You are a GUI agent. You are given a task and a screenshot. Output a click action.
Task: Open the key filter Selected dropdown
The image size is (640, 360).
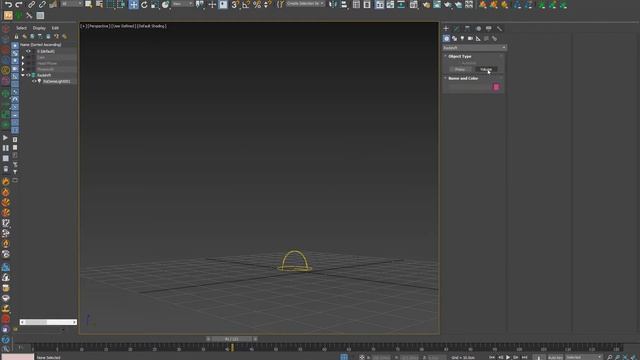click(x=584, y=358)
